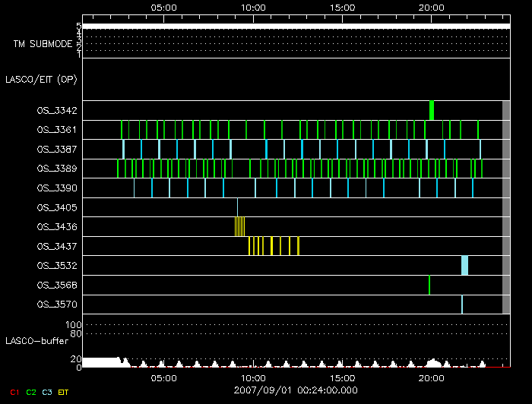The height and width of the screenshot is (404, 532).
Task: Click the wide cyan block in the OS_3532 row
Action: tap(464, 265)
